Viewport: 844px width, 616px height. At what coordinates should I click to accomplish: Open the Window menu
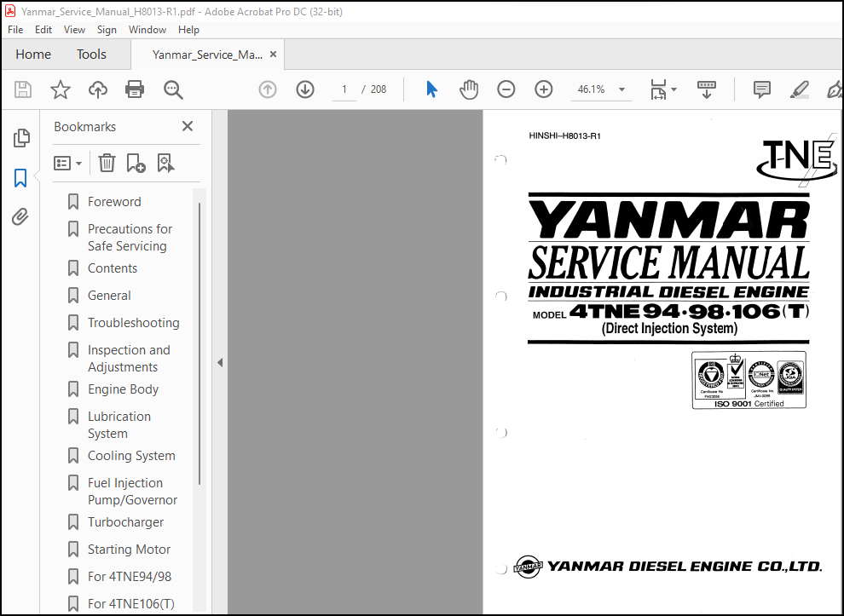147,30
